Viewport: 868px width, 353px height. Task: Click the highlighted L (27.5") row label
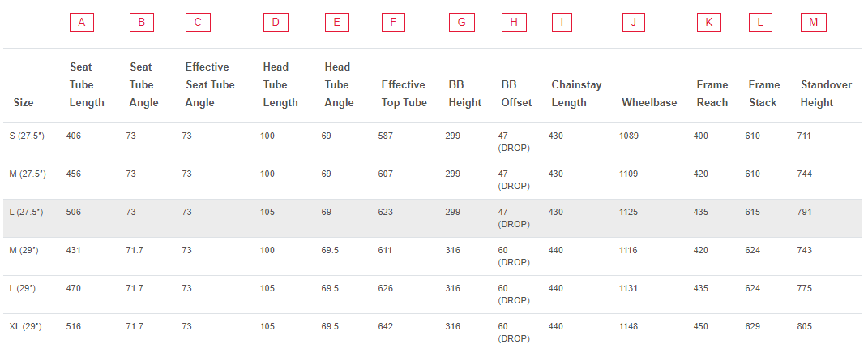[x=28, y=213]
